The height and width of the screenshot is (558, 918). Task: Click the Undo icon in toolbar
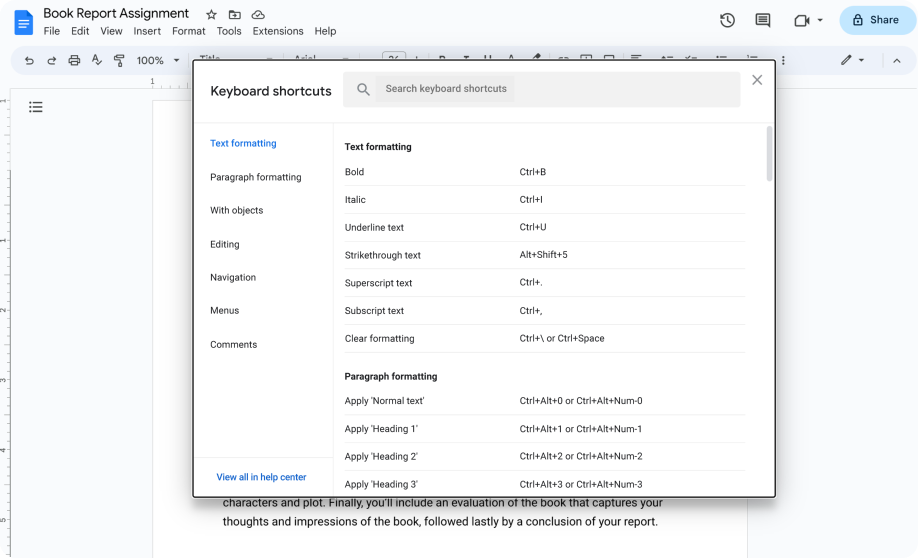(29, 61)
